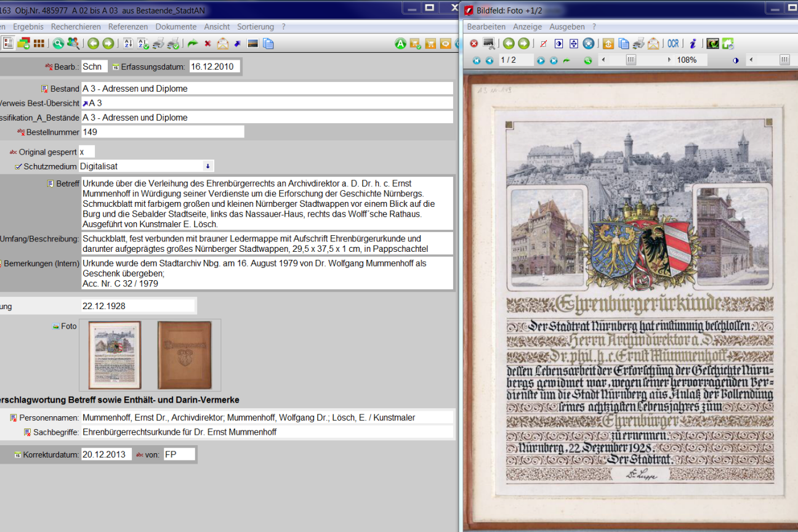The height and width of the screenshot is (532, 798).
Task: Open the Recherchieren menu
Action: tap(76, 26)
